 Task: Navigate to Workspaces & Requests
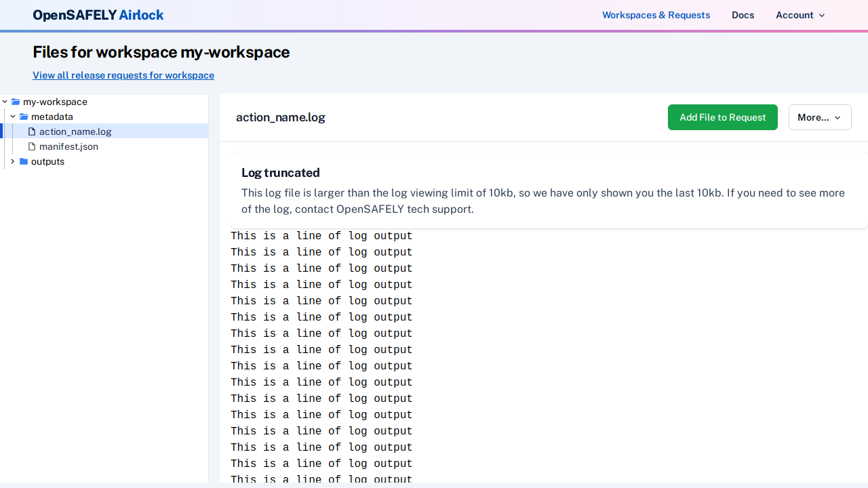pos(656,15)
